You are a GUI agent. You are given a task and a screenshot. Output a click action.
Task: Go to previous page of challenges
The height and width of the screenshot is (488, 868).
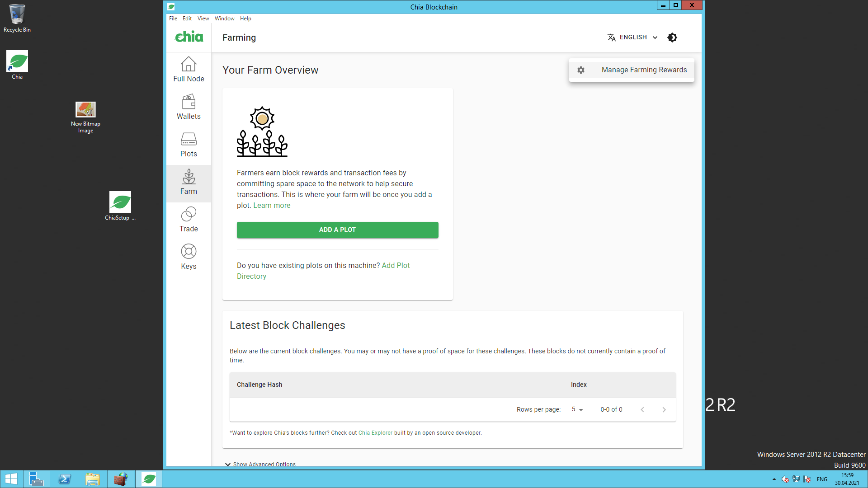[x=642, y=409]
